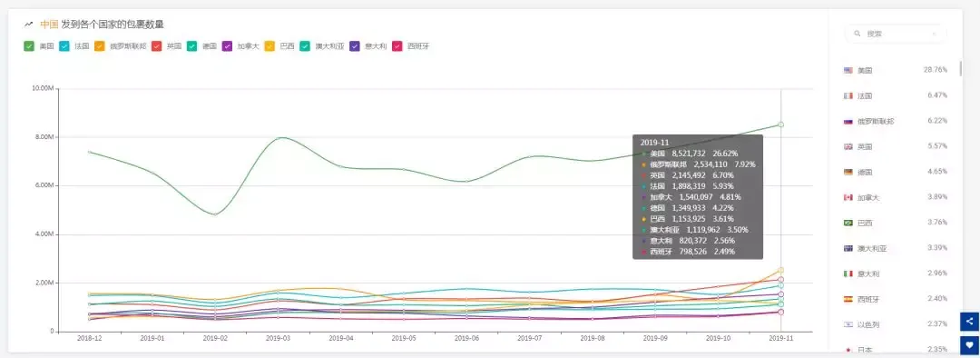Click the Australia flag beside 澳大利亚

coord(848,248)
